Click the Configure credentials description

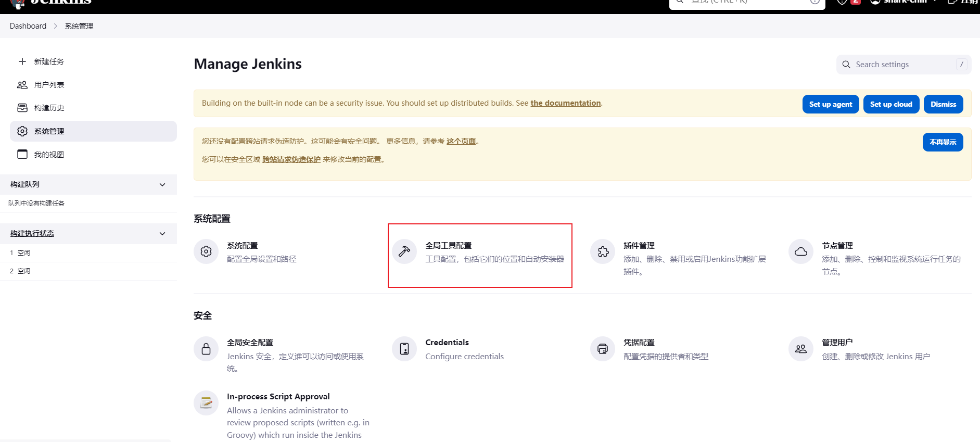465,357
